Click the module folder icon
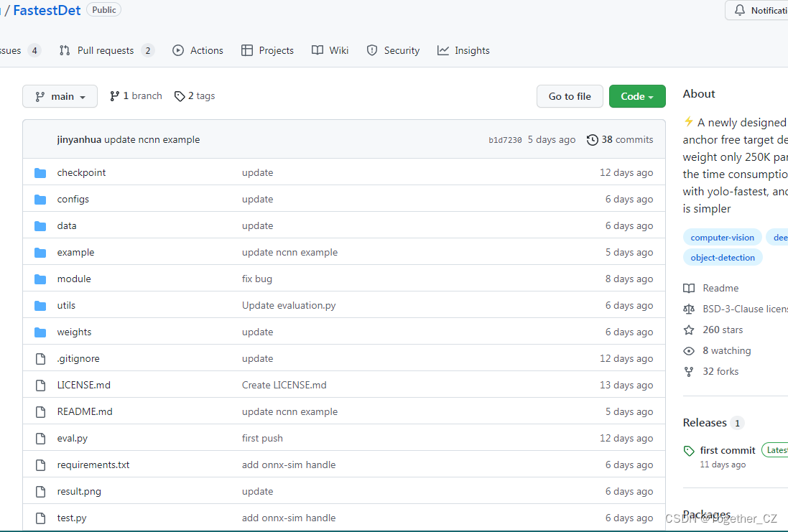788x532 pixels. (x=40, y=279)
